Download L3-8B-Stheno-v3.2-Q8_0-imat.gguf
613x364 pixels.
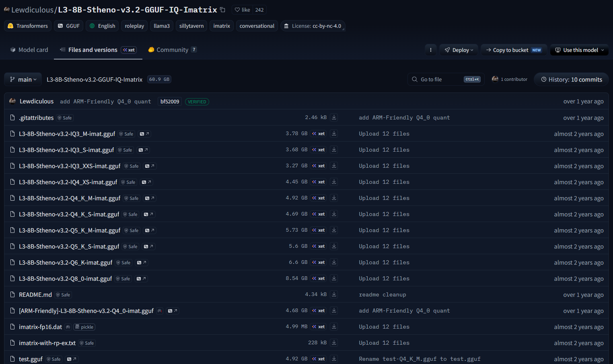tap(334, 278)
